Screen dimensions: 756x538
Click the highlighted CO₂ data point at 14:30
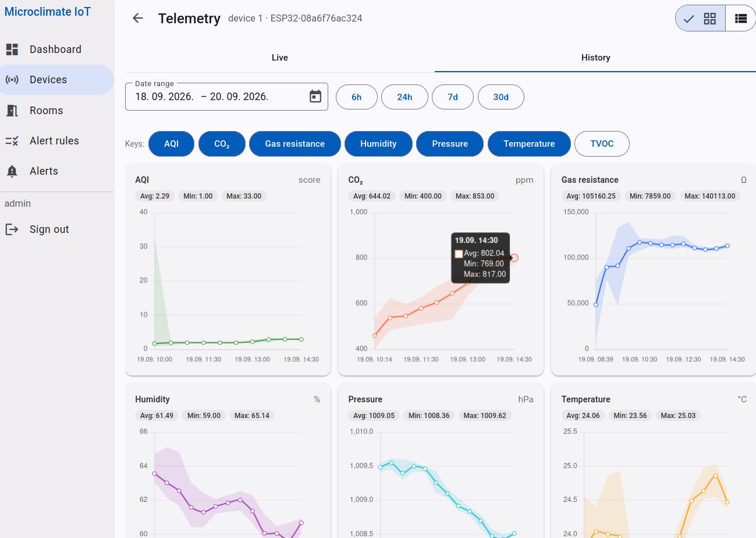[514, 258]
